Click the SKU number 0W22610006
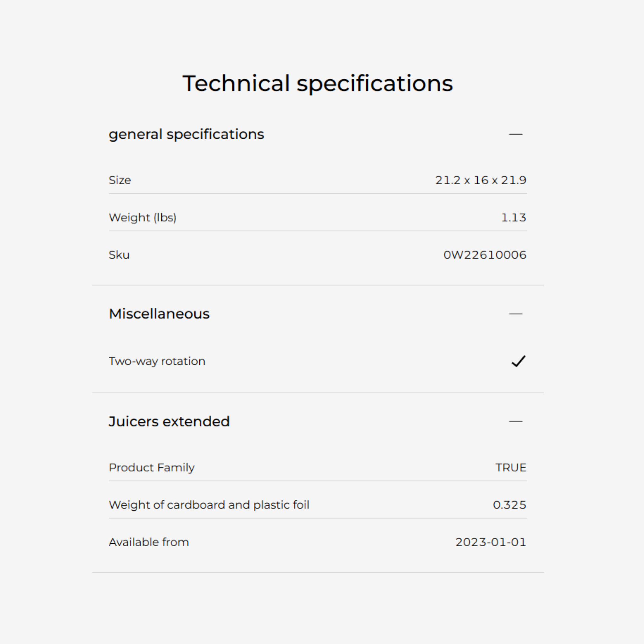The height and width of the screenshot is (644, 644). pos(485,255)
